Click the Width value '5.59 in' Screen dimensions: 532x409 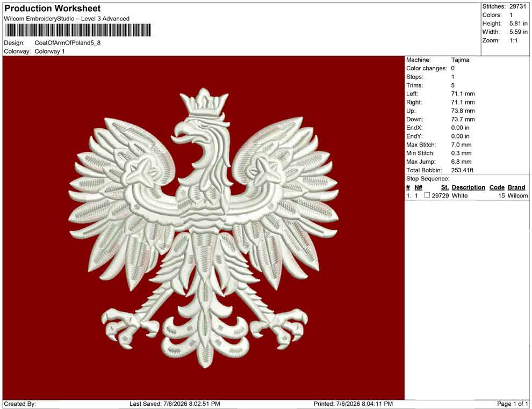pyautogui.click(x=519, y=32)
